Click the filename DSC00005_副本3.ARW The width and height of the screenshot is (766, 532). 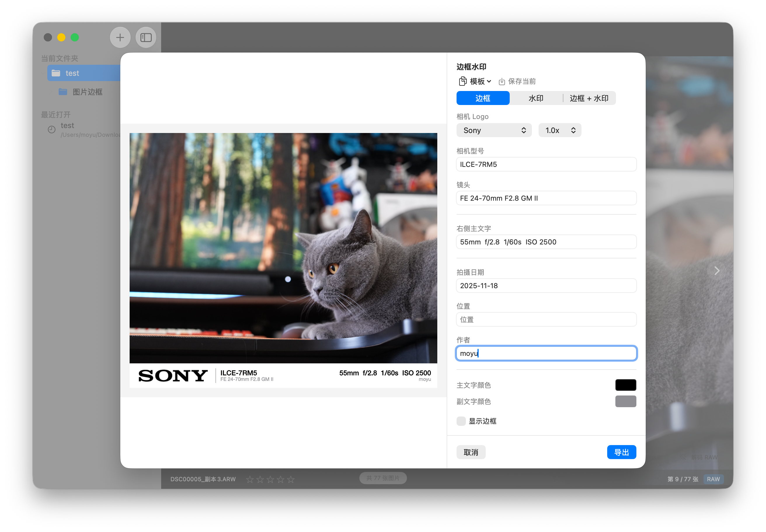[203, 479]
